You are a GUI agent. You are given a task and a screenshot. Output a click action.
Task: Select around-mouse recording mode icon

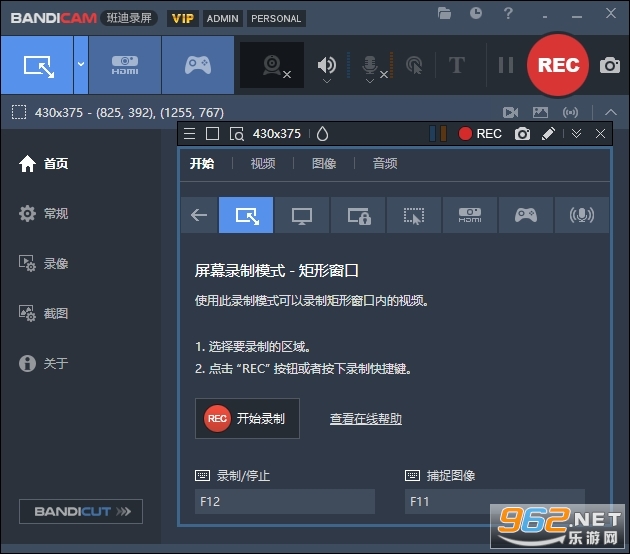(x=414, y=215)
